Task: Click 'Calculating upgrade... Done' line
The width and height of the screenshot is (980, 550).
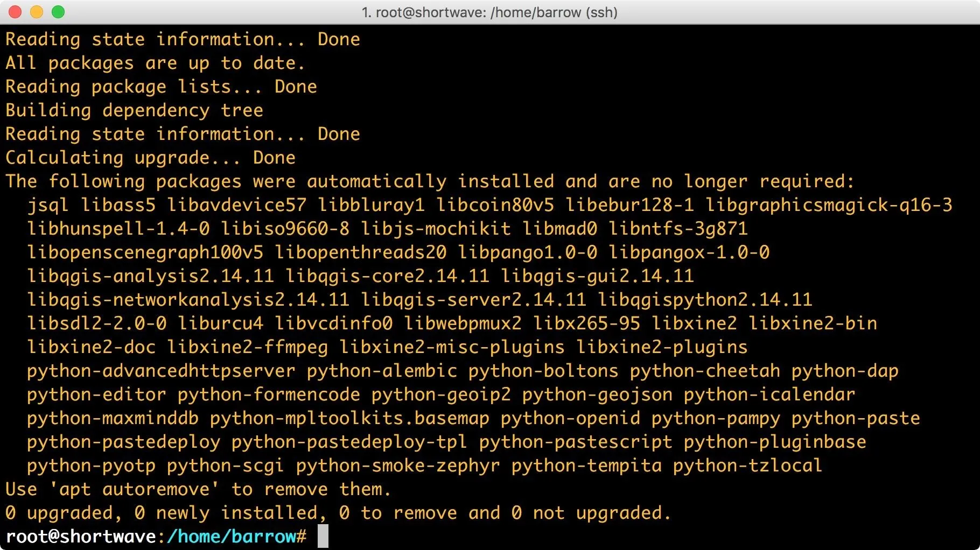Action: click(x=151, y=158)
